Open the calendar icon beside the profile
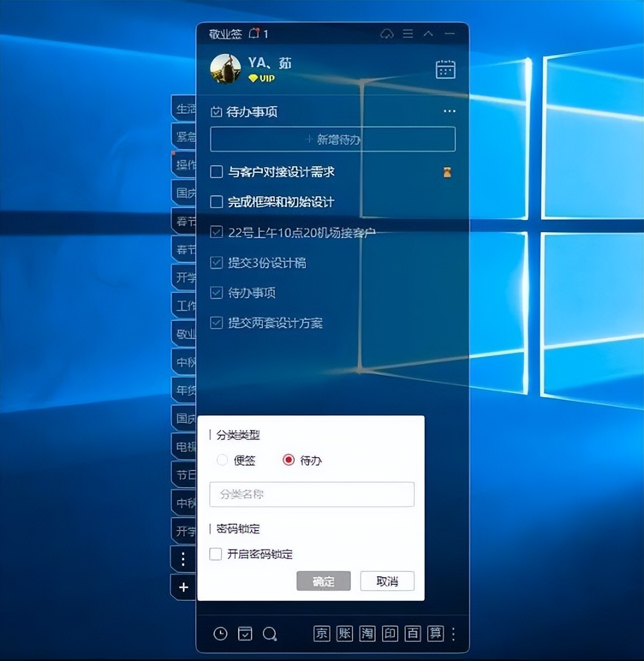The width and height of the screenshot is (644, 661). tap(445, 70)
